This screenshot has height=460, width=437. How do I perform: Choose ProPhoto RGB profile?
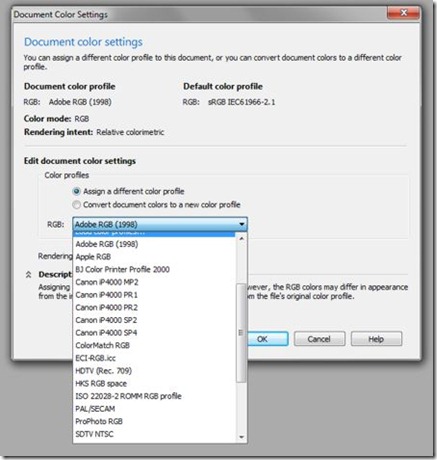tap(155, 421)
